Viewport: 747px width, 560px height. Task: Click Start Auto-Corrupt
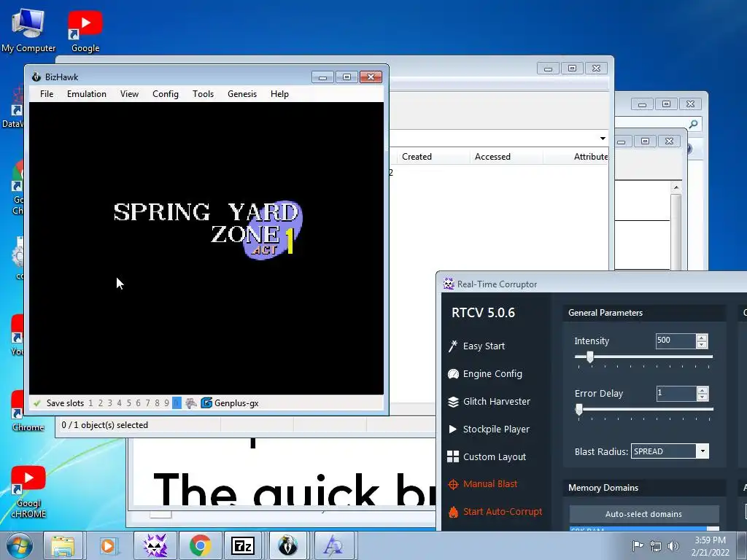coord(495,511)
